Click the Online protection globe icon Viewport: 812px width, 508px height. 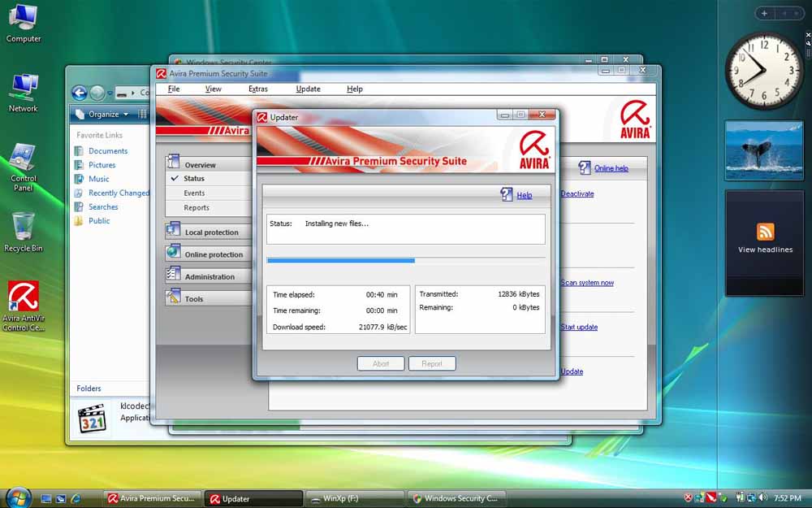(x=173, y=253)
